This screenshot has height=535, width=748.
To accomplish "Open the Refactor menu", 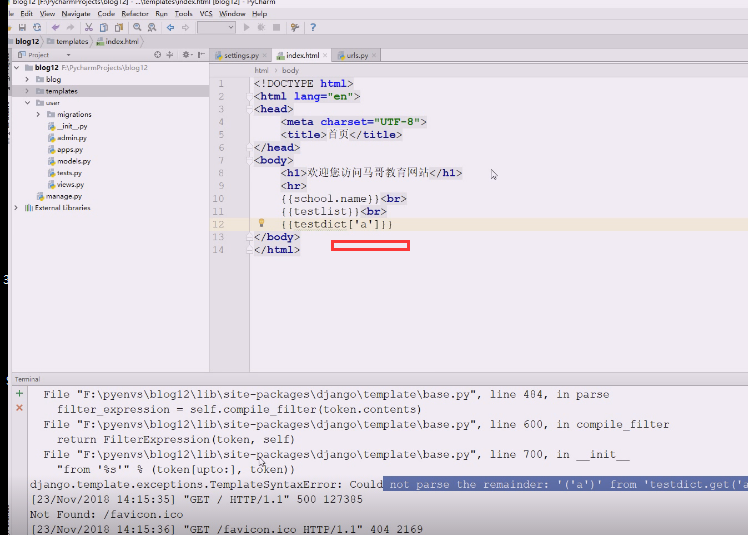I will tap(135, 14).
